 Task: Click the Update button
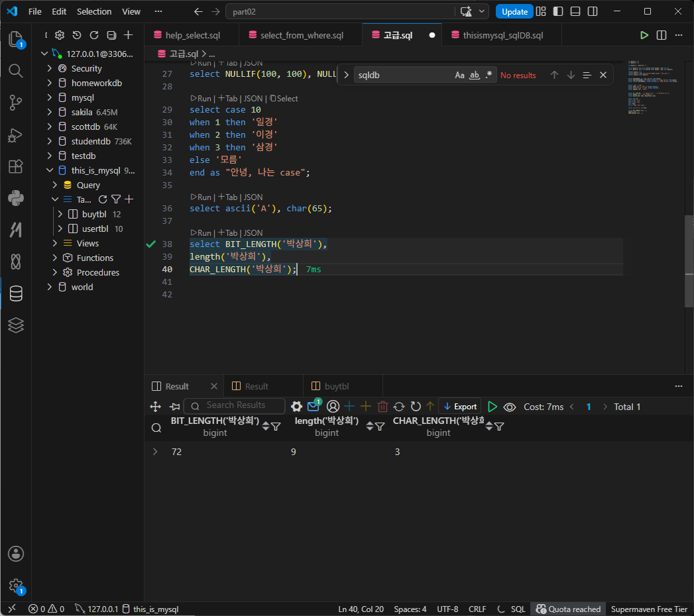(514, 11)
